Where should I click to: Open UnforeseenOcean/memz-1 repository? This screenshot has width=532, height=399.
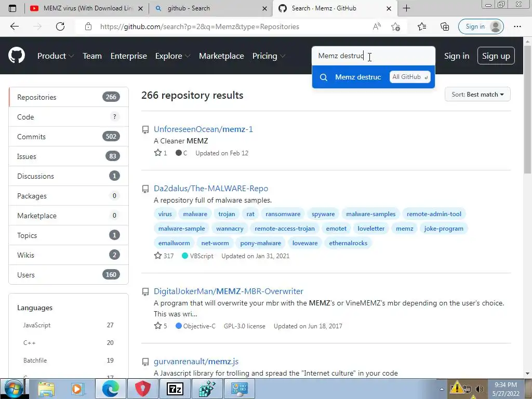pyautogui.click(x=203, y=129)
